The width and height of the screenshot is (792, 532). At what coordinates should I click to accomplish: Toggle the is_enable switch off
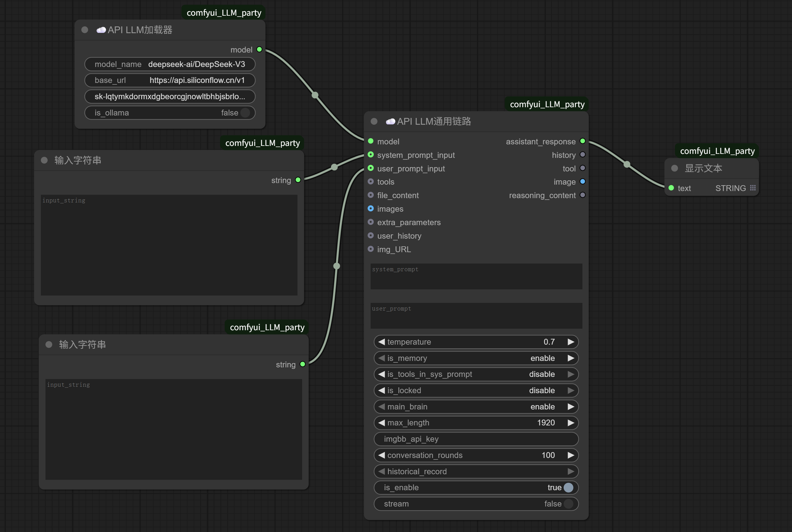(568, 487)
